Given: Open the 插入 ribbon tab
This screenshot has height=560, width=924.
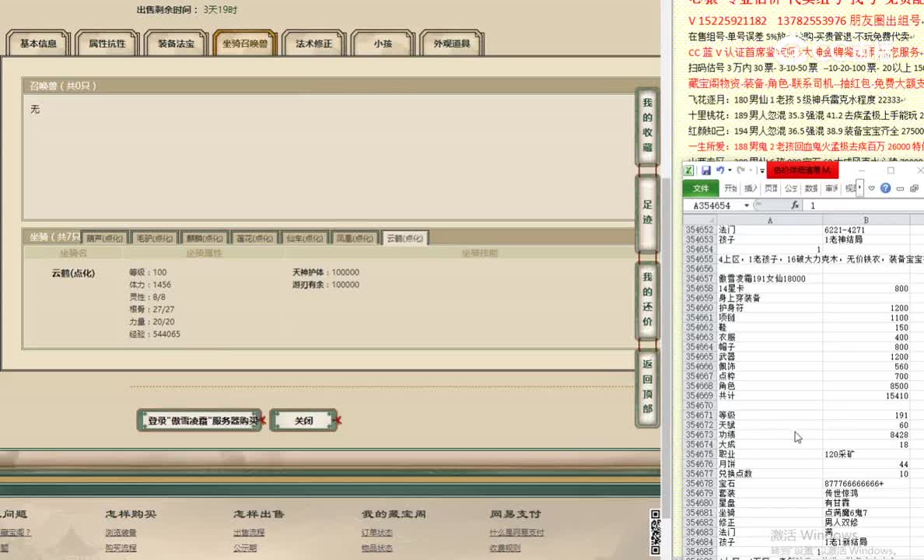Looking at the screenshot, I should (751, 189).
